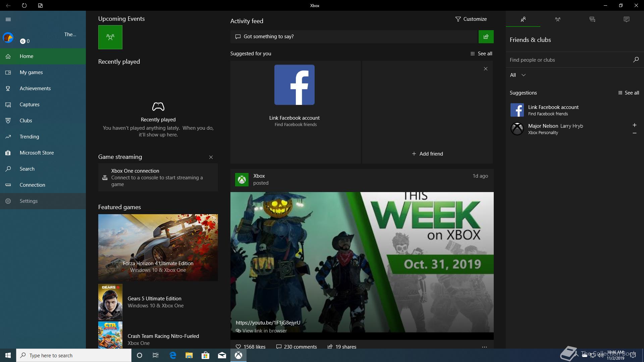Click the Xbox app taskbar icon

[x=238, y=355]
